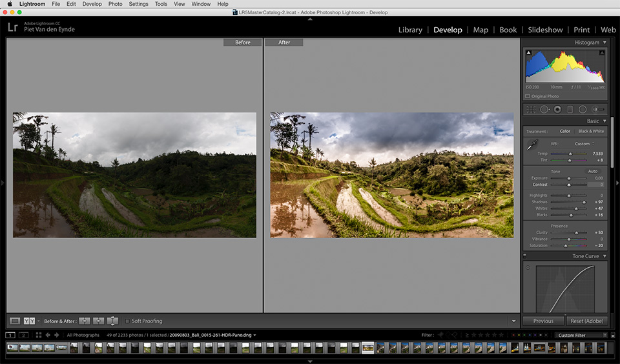Switch to the Library module

point(410,30)
